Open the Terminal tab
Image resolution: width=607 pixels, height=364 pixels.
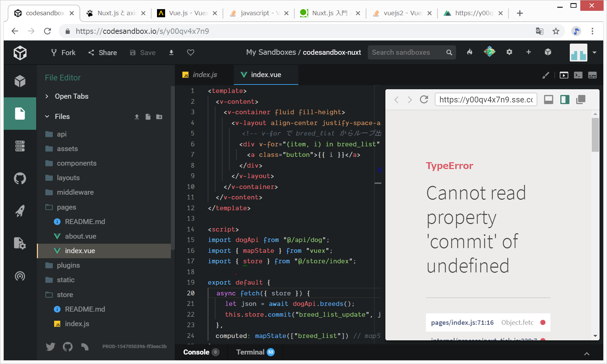250,352
